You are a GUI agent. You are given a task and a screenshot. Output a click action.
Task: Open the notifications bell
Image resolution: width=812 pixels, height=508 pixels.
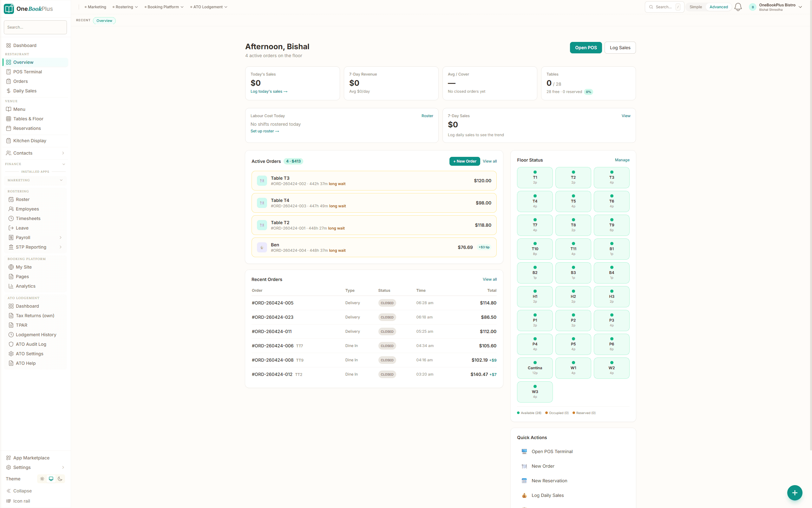(x=738, y=7)
